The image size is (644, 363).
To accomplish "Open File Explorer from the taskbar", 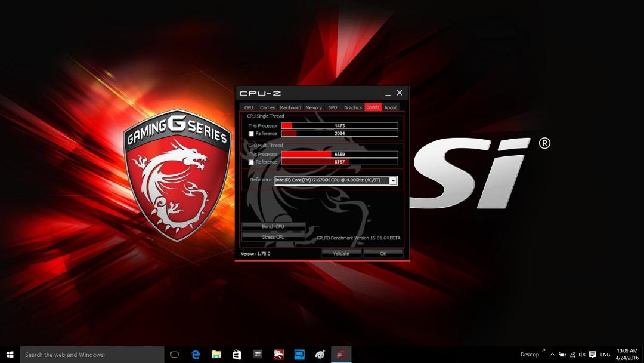I will click(216, 355).
